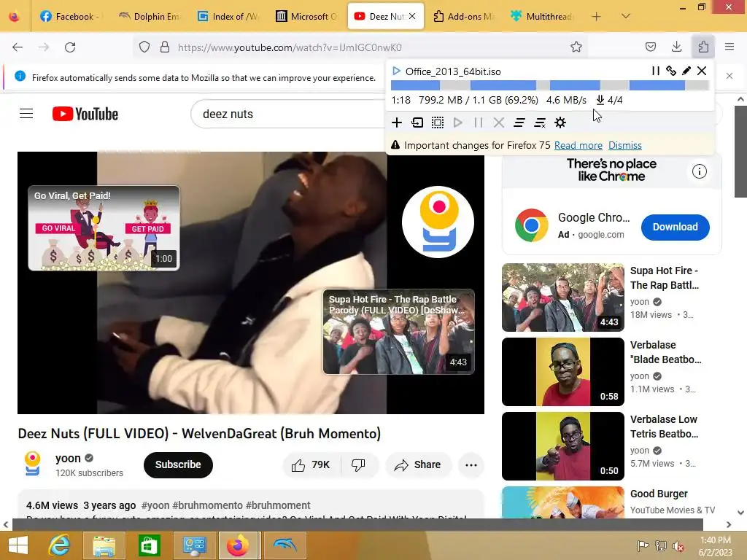Follow the Read more link
The image size is (747, 560).
click(578, 145)
